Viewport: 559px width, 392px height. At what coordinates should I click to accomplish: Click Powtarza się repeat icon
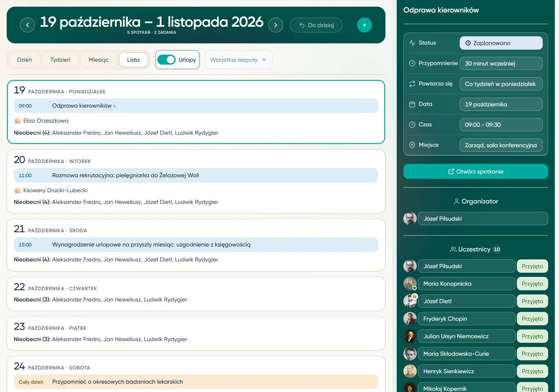(412, 84)
